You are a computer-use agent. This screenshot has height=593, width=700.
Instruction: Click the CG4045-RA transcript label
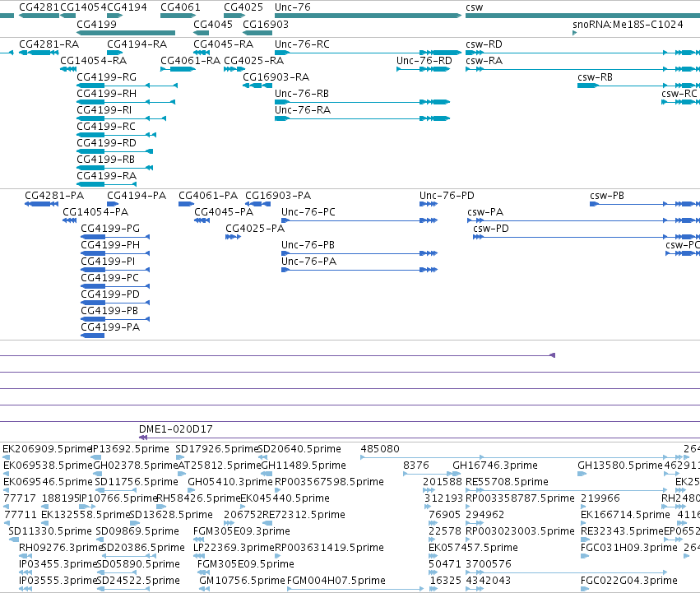pos(223,44)
